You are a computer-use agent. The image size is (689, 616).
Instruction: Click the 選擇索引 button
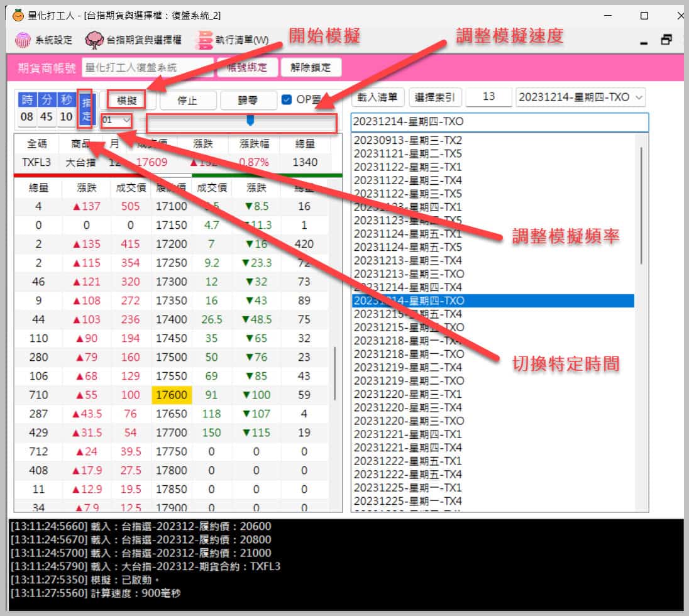coord(436,97)
